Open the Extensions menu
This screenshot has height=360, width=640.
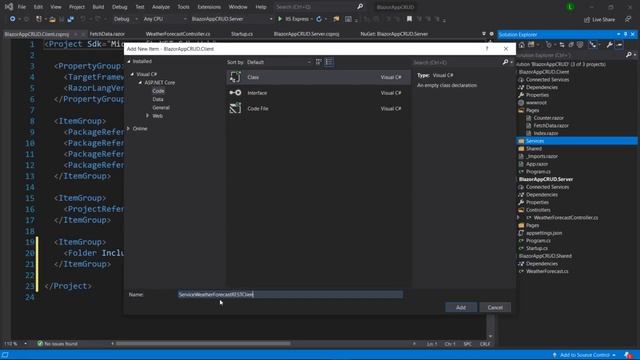pyautogui.click(x=209, y=7)
